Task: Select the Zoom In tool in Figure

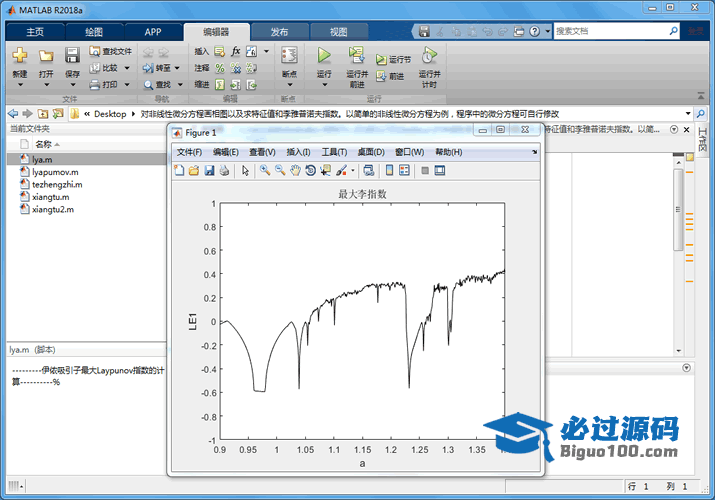Action: click(265, 170)
